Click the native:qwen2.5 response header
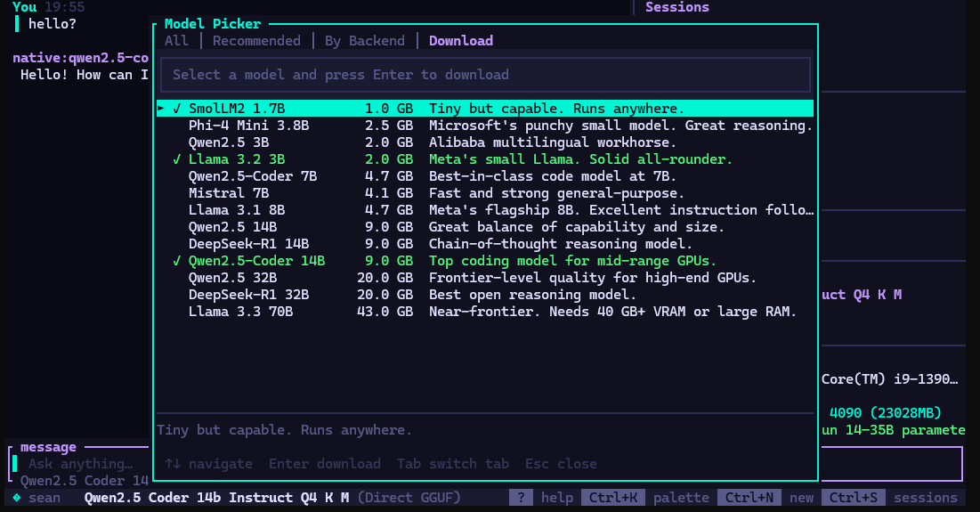Viewport: 980px width, 512px height. click(81, 58)
